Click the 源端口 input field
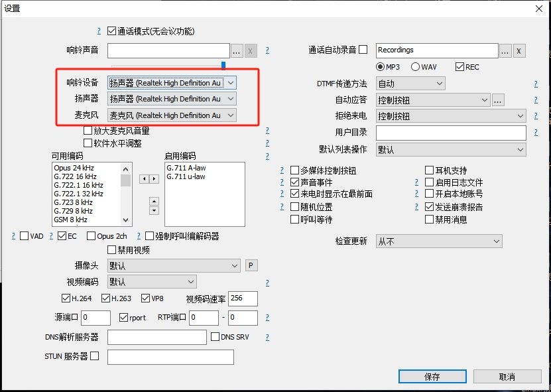This screenshot has width=551, height=392. click(x=95, y=318)
